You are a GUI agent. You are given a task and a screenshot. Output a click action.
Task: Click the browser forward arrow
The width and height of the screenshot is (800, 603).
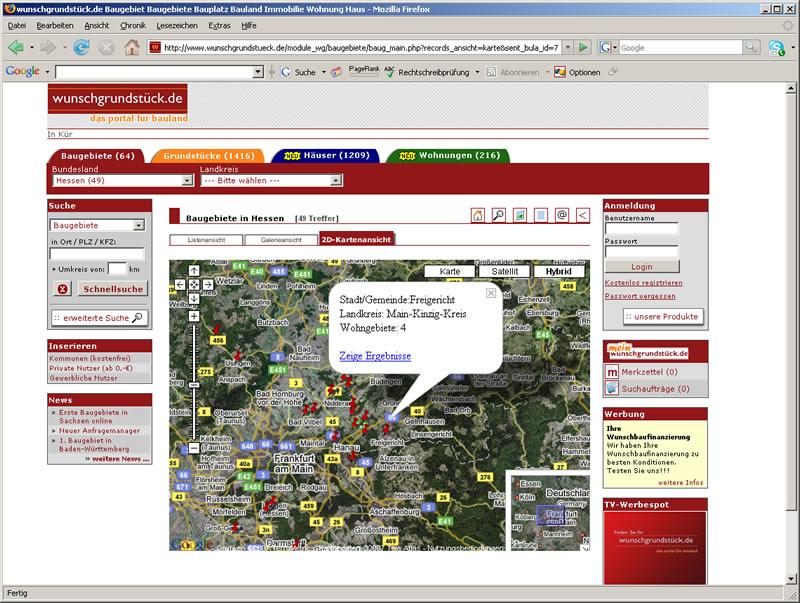(x=48, y=48)
